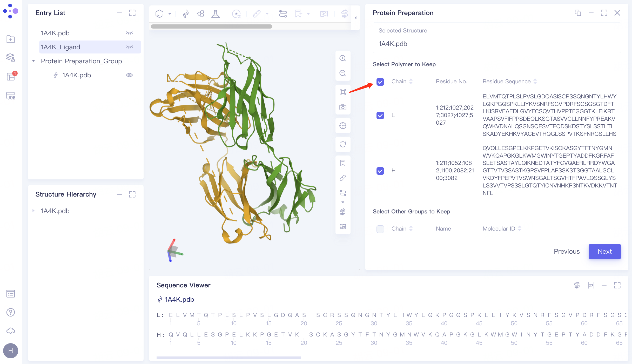Toggle visibility eye for 1A4K_Ligand
632x364 pixels.
coord(129,47)
